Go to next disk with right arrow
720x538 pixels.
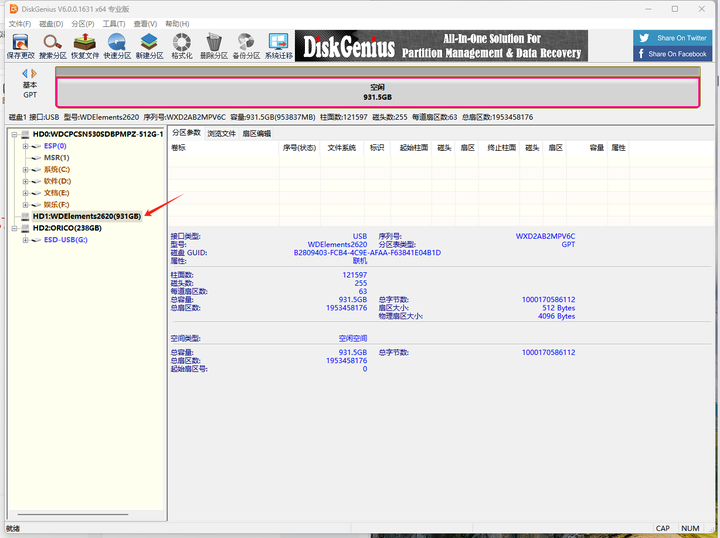point(34,73)
